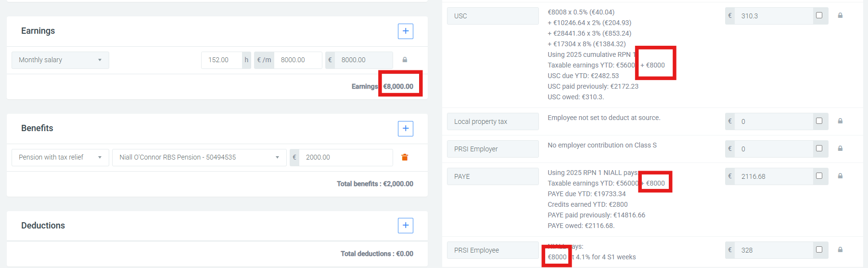Click the lock icon beside monthly salary
868x268 pixels.
point(405,60)
